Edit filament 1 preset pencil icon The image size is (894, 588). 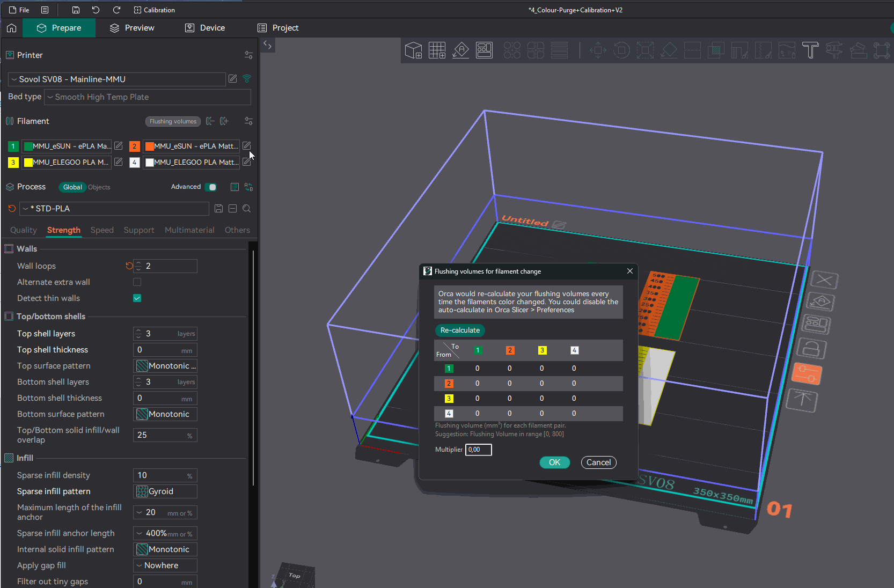[119, 146]
